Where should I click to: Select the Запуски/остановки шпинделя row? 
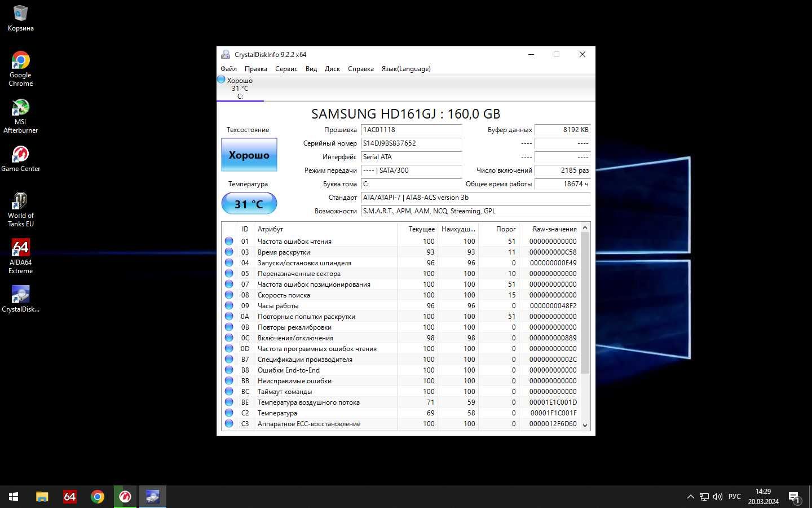pyautogui.click(x=401, y=262)
